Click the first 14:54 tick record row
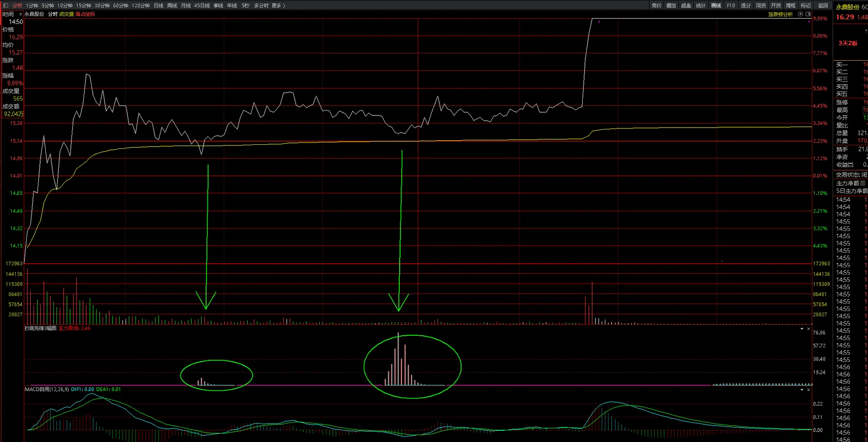Image resolution: width=868 pixels, height=442 pixels. pyautogui.click(x=851, y=200)
